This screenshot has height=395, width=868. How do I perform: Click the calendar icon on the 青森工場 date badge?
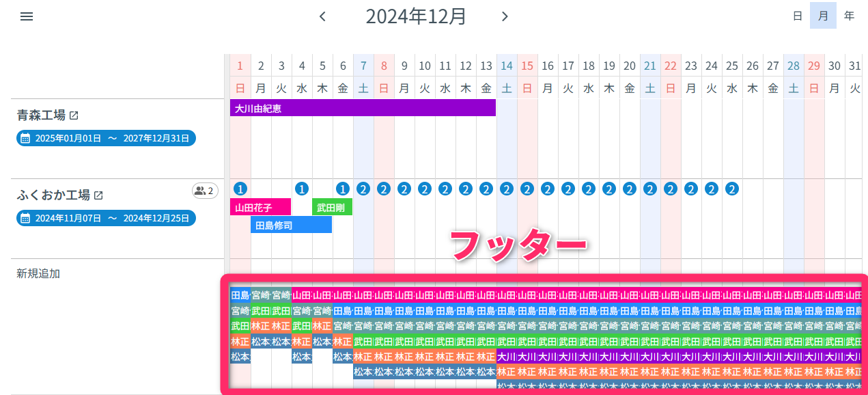26,137
